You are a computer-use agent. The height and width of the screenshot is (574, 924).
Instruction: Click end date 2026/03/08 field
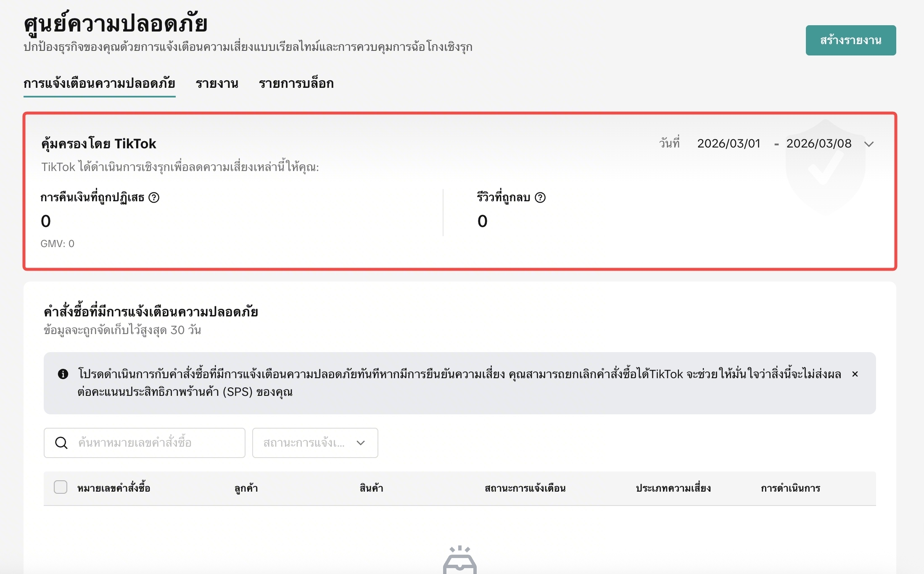[818, 144]
